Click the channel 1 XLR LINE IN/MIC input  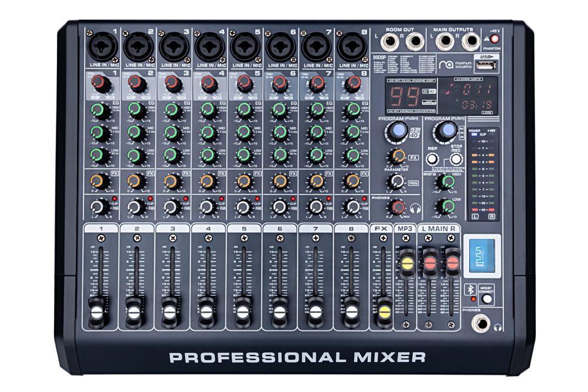click(102, 45)
